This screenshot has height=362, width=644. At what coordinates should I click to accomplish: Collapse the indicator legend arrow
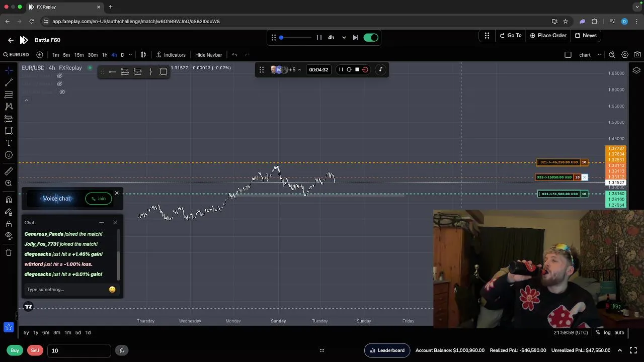[26, 101]
